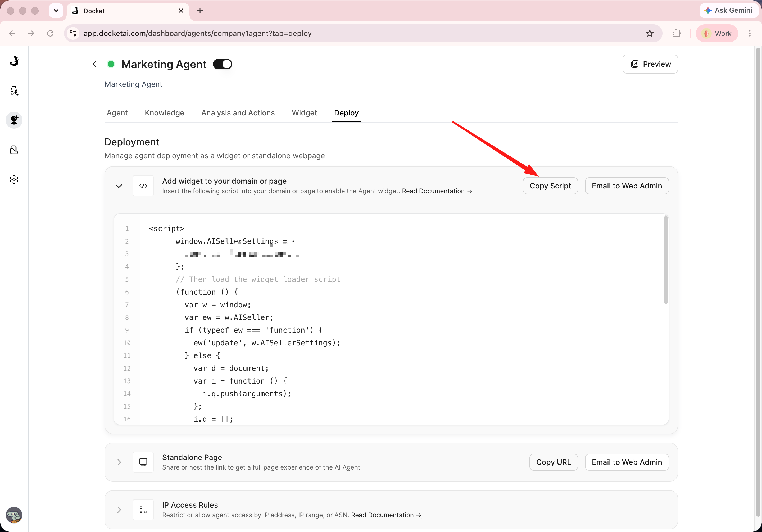Open the settings gear in sidebar

click(x=14, y=179)
